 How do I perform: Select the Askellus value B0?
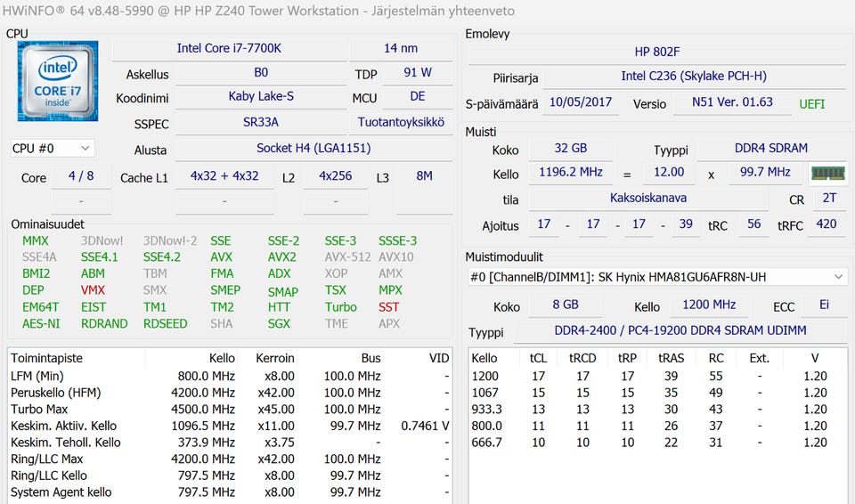pos(261,73)
